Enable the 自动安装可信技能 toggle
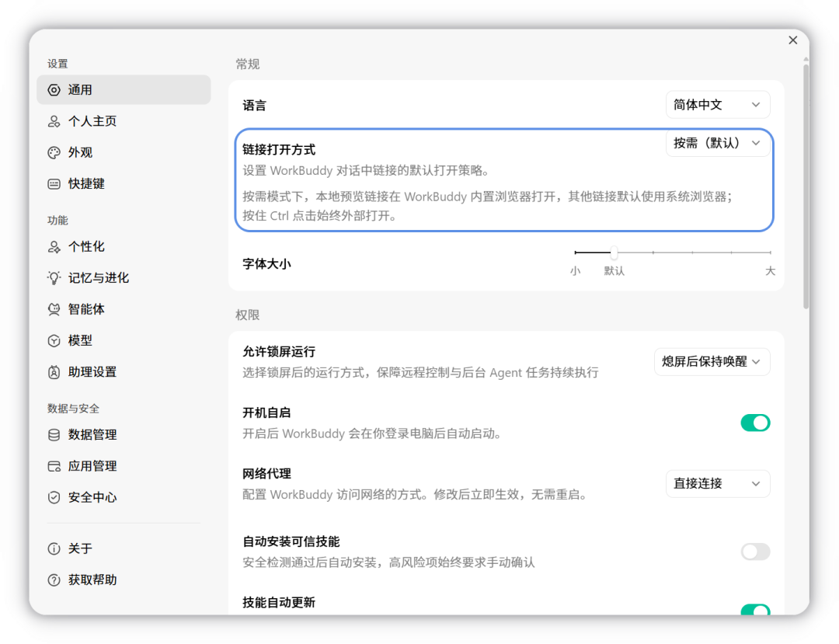The height and width of the screenshot is (644, 839). point(755,552)
